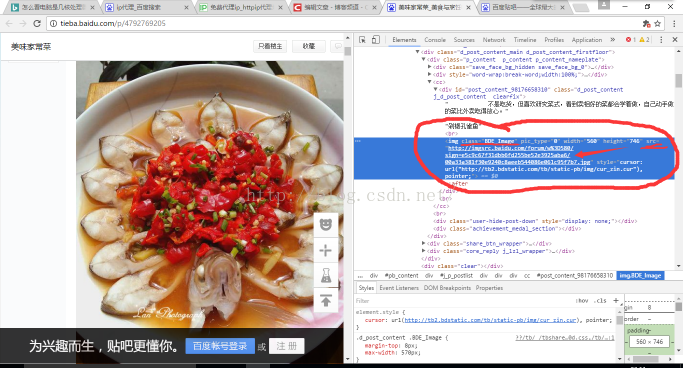Click the 百度帐号登录 button
Screen dimensions: 683x368
(220, 346)
